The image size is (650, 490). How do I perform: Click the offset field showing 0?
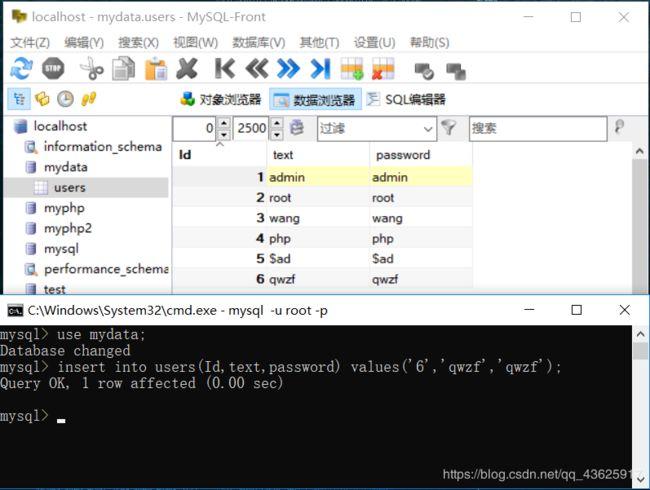pos(195,129)
